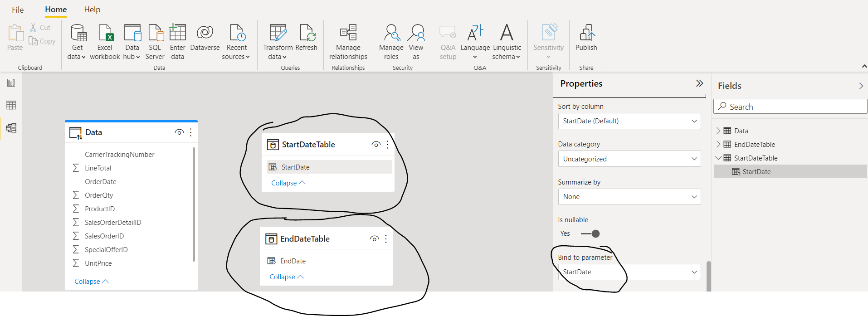Viewport: 868px width, 316px height.
Task: Select the StartDate column in StartDateTable card
Action: (x=329, y=167)
